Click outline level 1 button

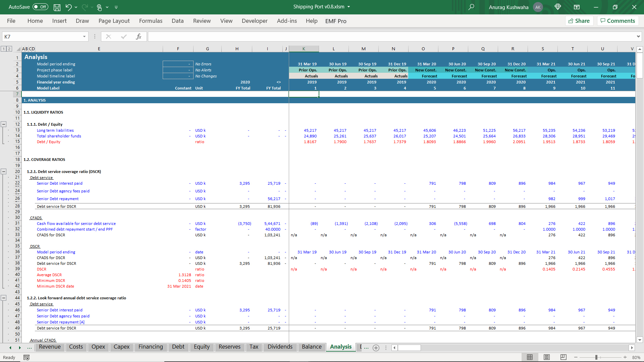(4, 49)
